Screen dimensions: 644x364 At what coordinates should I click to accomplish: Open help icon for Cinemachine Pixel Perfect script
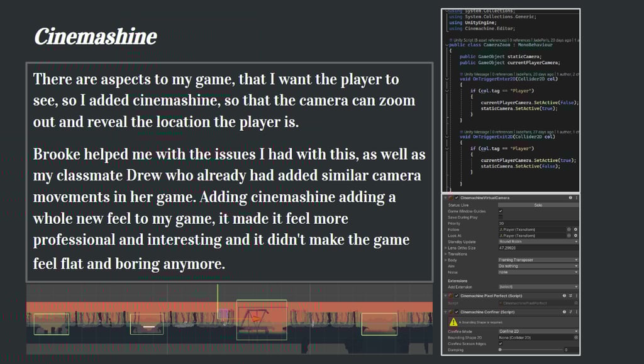564,295
